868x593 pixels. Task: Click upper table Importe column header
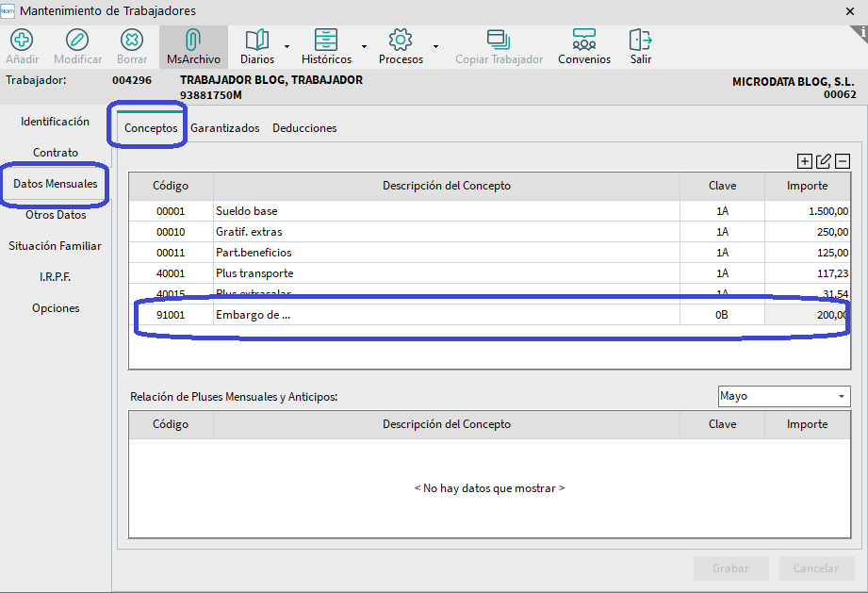[x=807, y=186]
